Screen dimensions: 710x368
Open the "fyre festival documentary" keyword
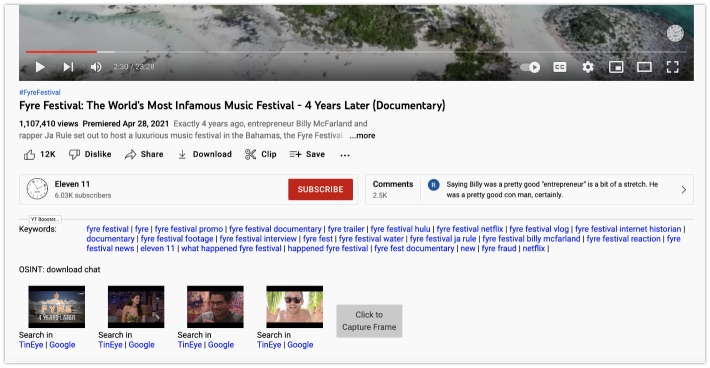click(275, 229)
